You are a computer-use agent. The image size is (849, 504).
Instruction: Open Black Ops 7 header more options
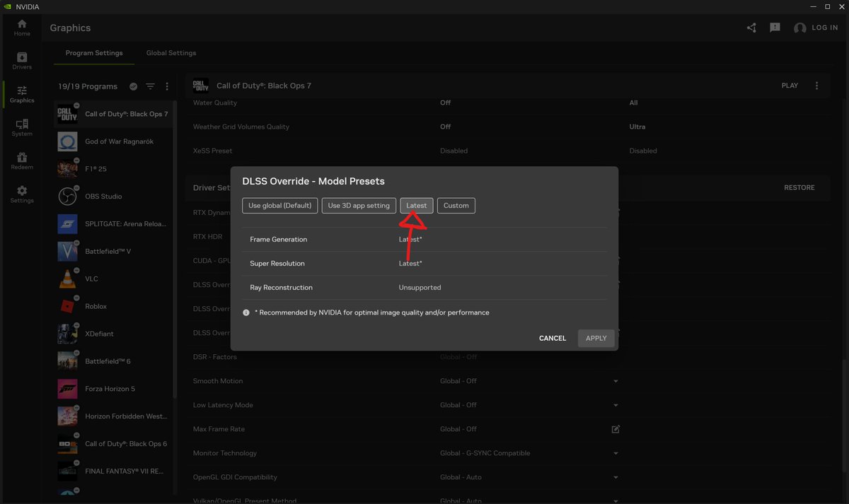(816, 86)
